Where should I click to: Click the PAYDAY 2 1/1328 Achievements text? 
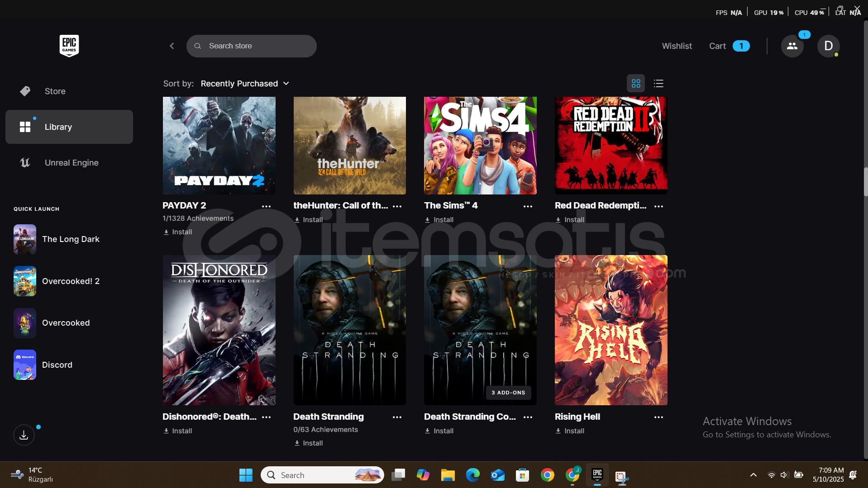point(198,218)
